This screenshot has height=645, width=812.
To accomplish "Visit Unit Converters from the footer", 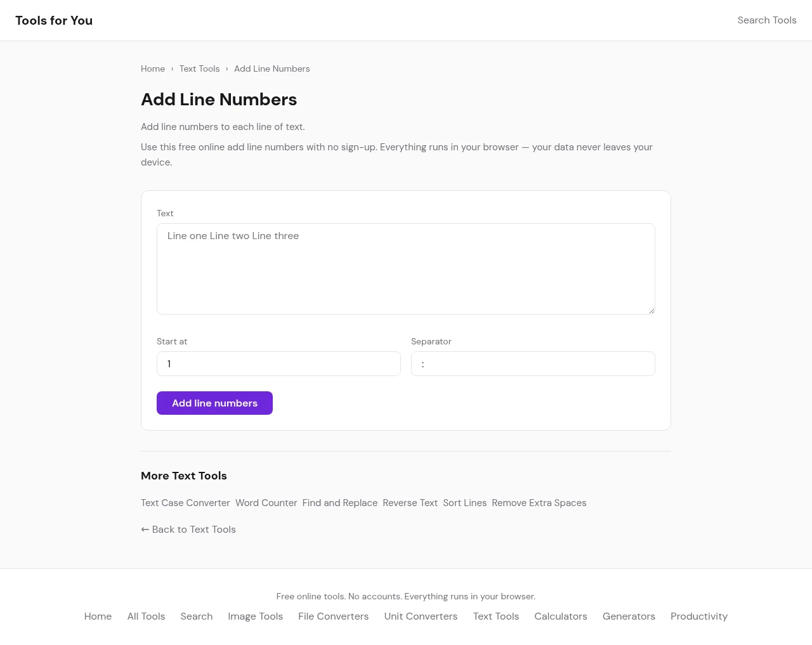I will coord(421,616).
